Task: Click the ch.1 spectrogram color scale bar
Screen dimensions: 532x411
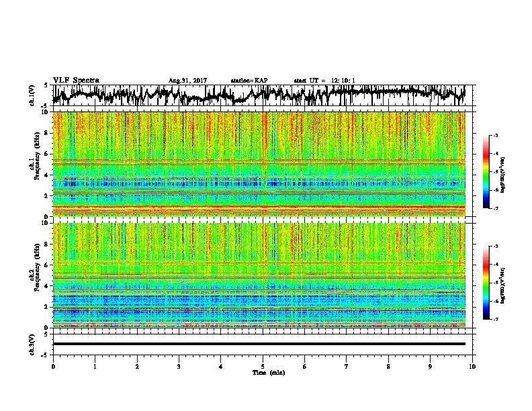Action: pyautogui.click(x=486, y=172)
